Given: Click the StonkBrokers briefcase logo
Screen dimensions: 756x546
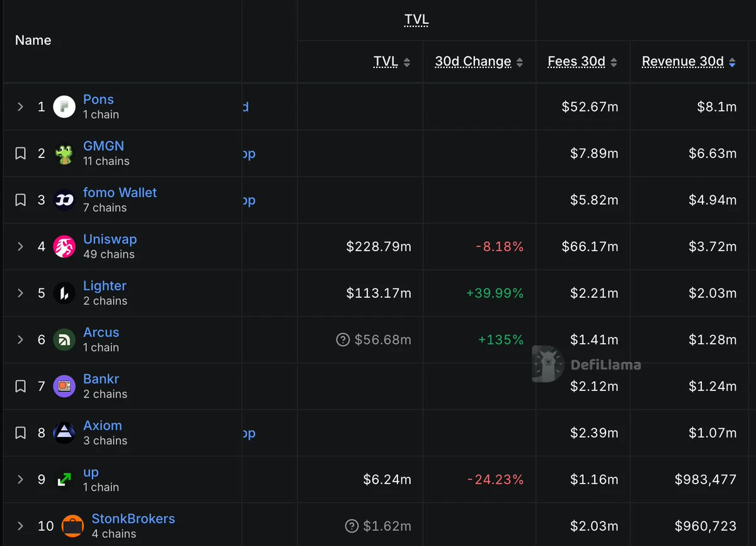Looking at the screenshot, I should [72, 526].
